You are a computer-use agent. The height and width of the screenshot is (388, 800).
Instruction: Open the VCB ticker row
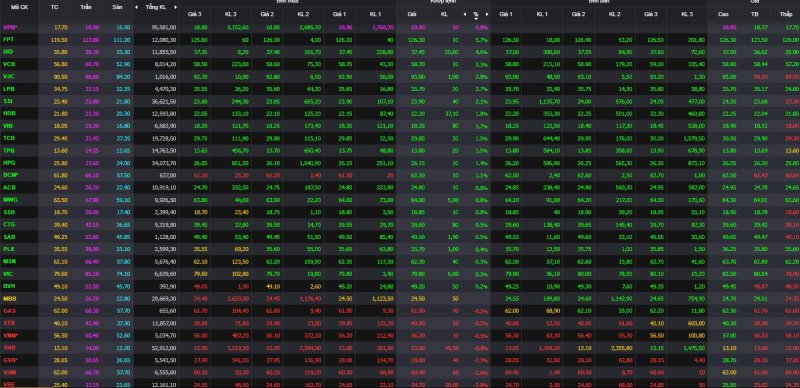tap(8, 64)
